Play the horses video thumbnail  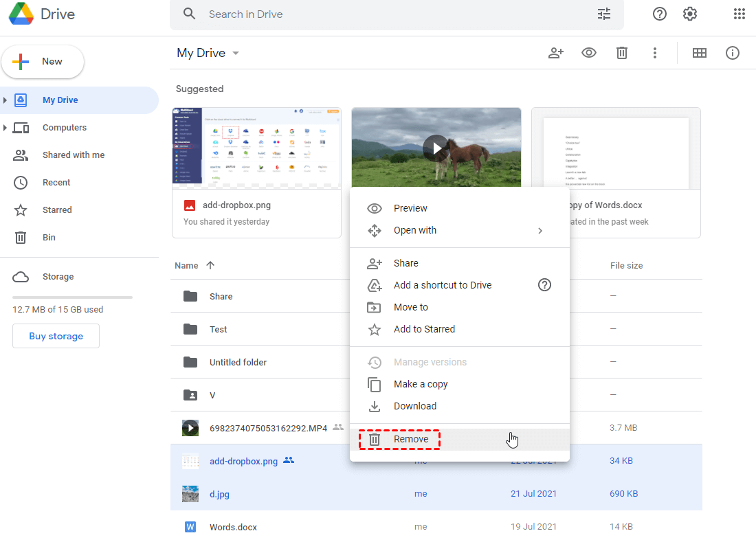click(x=436, y=148)
